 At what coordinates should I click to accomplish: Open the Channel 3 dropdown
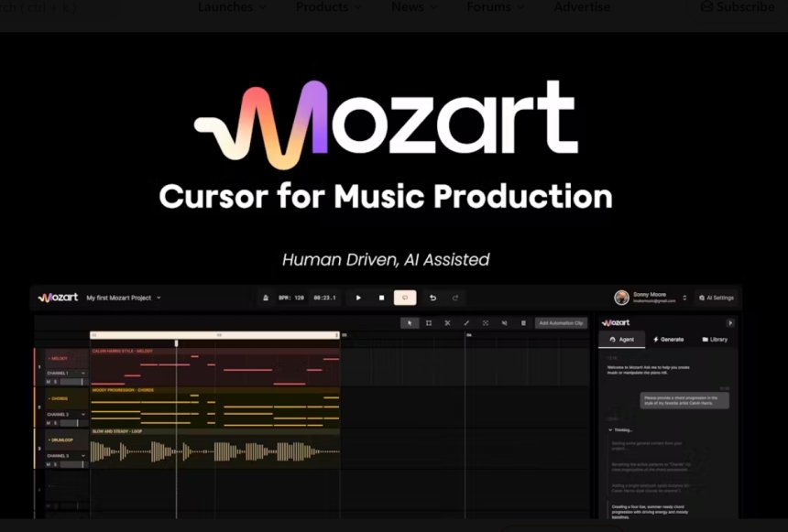[66, 456]
